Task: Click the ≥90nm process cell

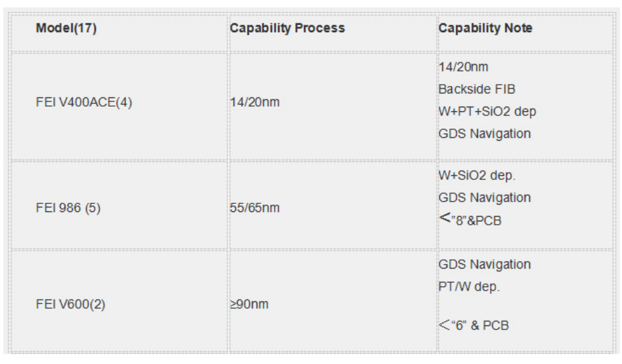Action: pyautogui.click(x=249, y=305)
